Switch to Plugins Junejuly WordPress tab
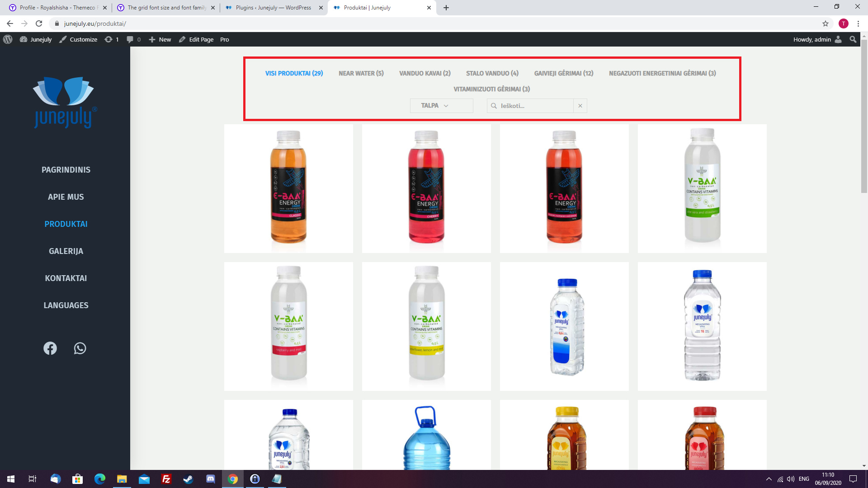The image size is (868, 488). point(274,8)
